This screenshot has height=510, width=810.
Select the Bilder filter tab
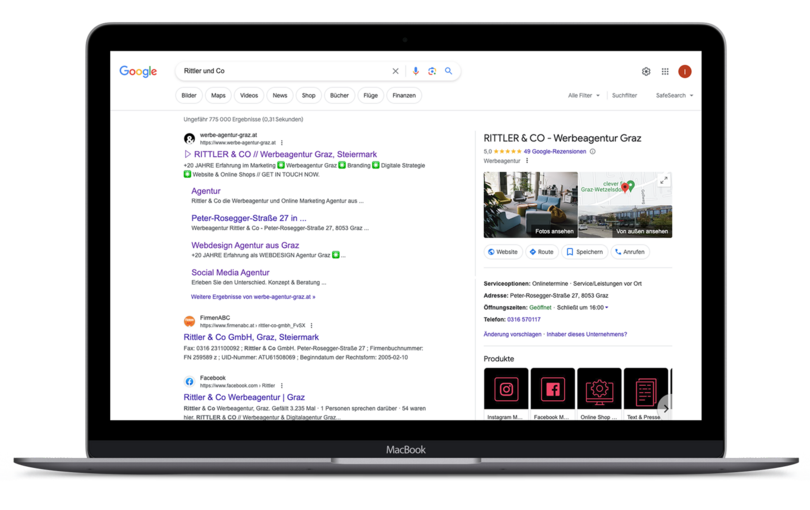(x=189, y=96)
